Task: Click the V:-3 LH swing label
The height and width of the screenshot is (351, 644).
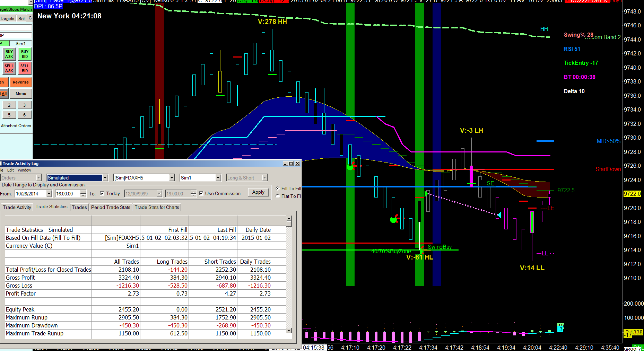Action: 471,130
